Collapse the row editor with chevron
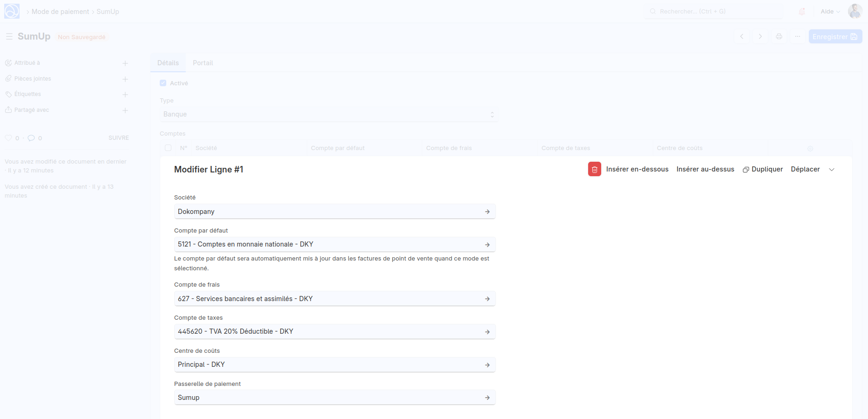Image resolution: width=868 pixels, height=419 pixels. click(832, 170)
